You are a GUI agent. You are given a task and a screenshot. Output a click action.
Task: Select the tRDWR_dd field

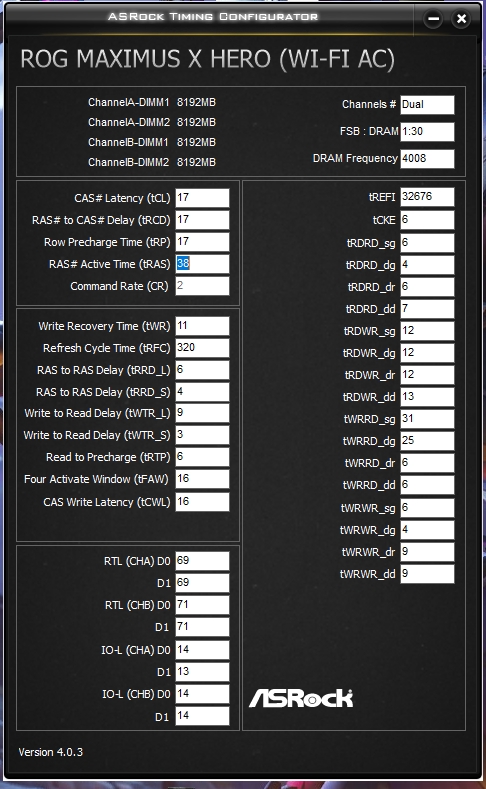[x=427, y=397]
